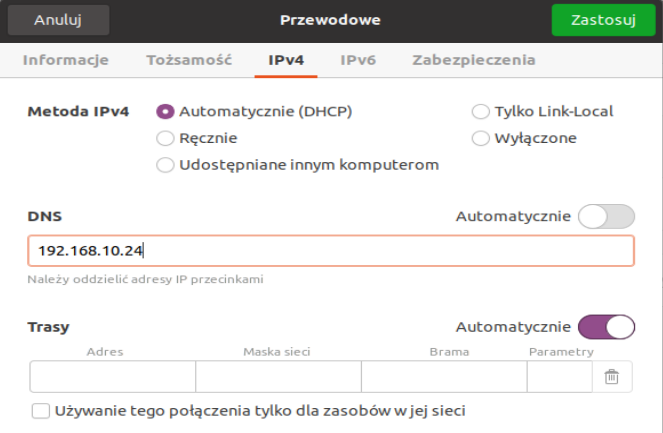Select Automatycznie (DHCP) radio button

click(x=166, y=111)
